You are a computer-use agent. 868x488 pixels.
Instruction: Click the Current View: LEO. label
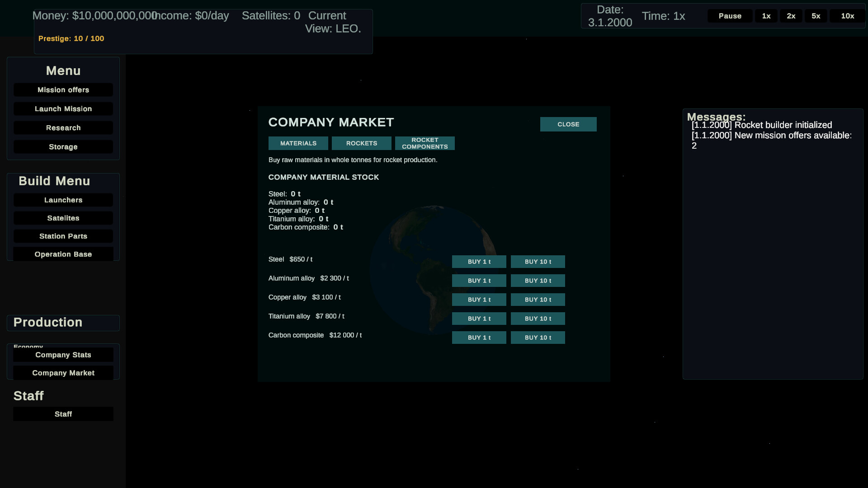(333, 22)
